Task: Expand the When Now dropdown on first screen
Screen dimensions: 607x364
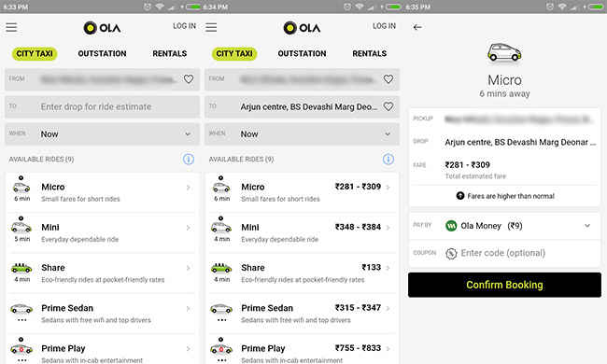Action: 102,133
